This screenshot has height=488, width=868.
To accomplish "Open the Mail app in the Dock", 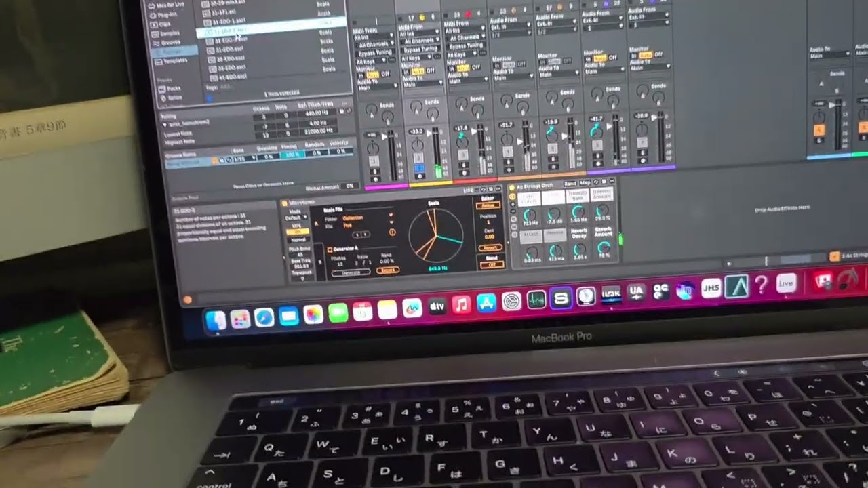I will [289, 316].
